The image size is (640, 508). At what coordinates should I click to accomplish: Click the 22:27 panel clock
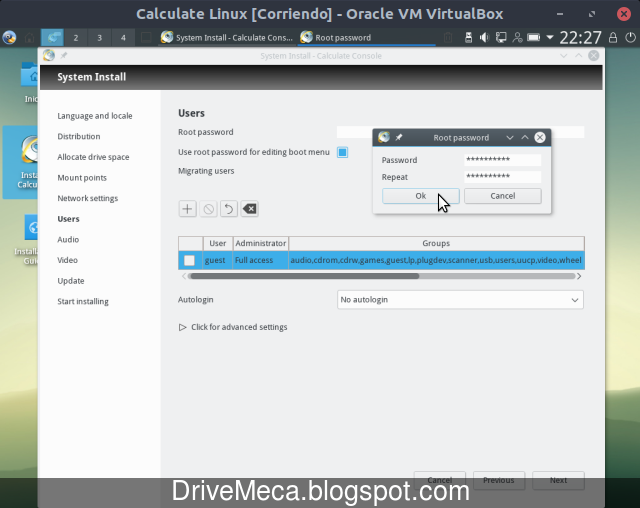coord(580,38)
